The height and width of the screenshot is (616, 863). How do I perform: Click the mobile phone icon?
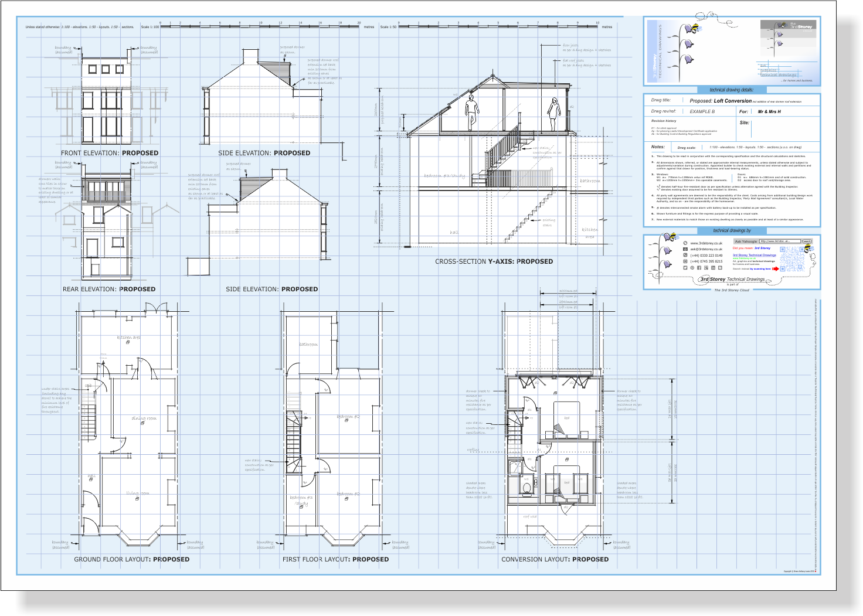[x=685, y=261]
